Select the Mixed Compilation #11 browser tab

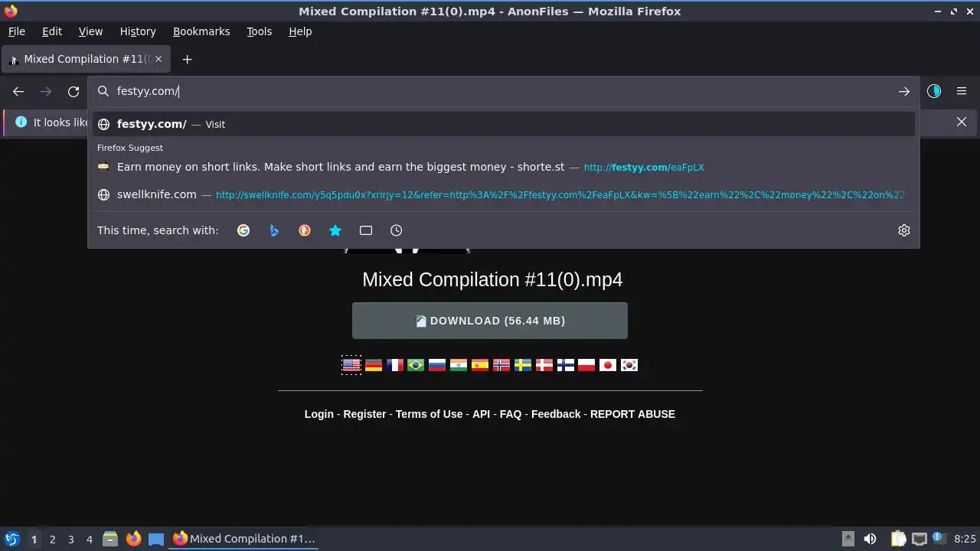(86, 59)
